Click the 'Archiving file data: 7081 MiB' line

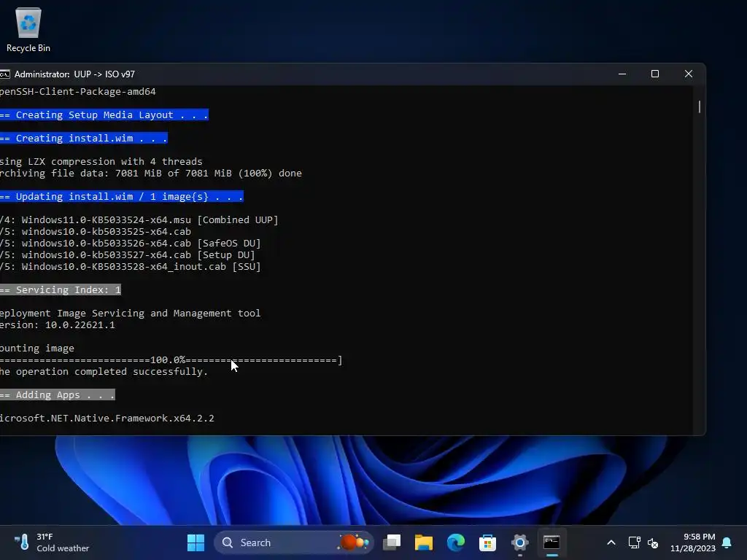click(x=151, y=174)
